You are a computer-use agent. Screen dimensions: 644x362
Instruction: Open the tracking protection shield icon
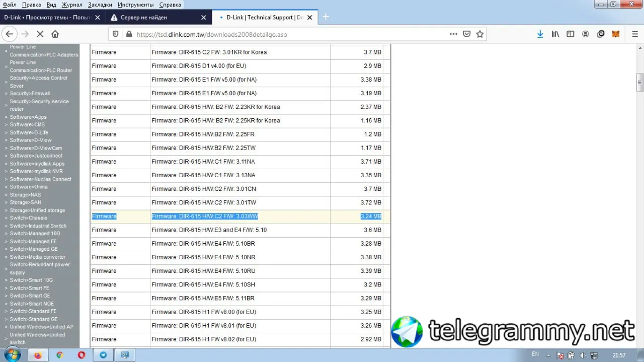(116, 34)
